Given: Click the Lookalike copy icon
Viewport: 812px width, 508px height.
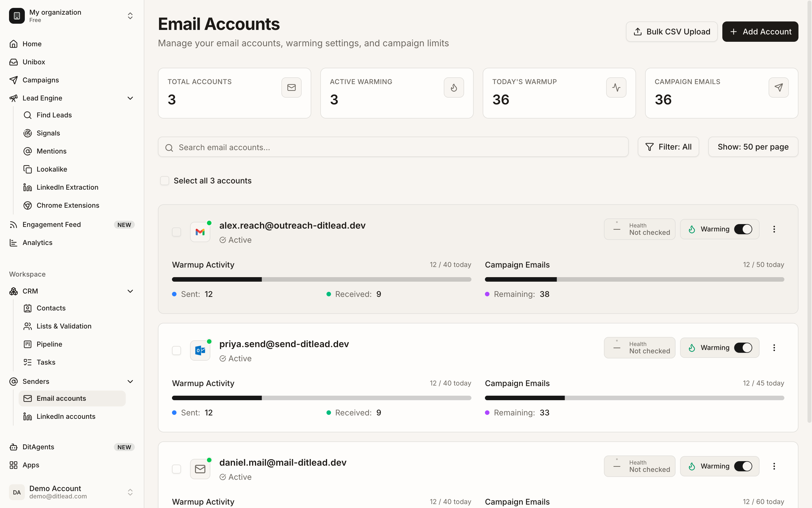Looking at the screenshot, I should 28,169.
